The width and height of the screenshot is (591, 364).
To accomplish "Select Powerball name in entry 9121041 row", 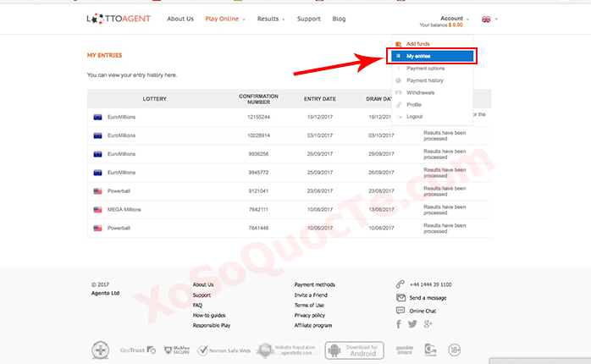I will [119, 191].
